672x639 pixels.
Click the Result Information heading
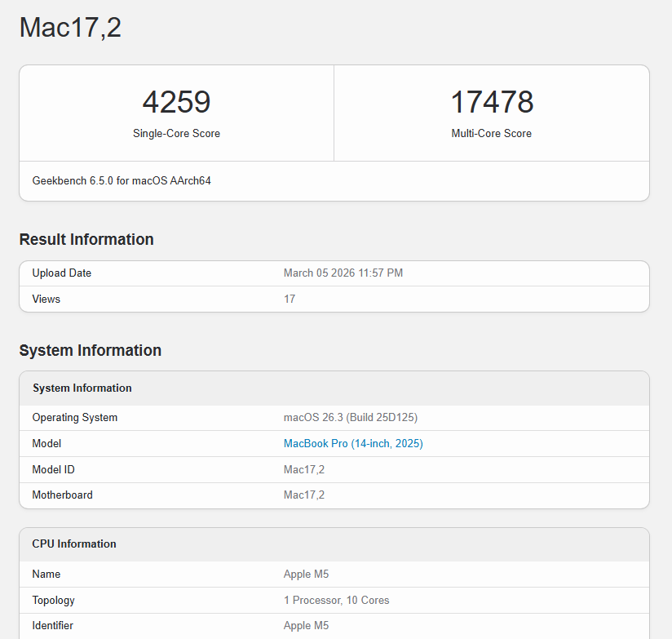point(86,239)
